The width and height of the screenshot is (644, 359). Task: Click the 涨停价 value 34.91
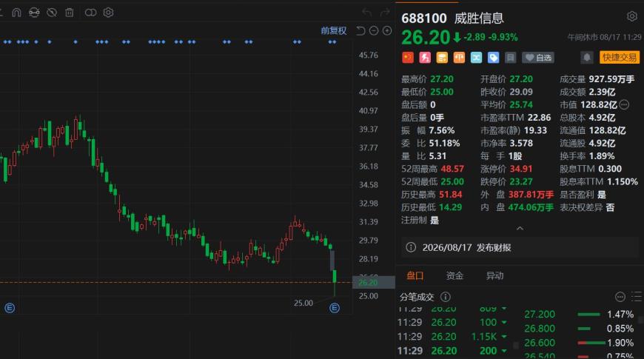click(521, 169)
